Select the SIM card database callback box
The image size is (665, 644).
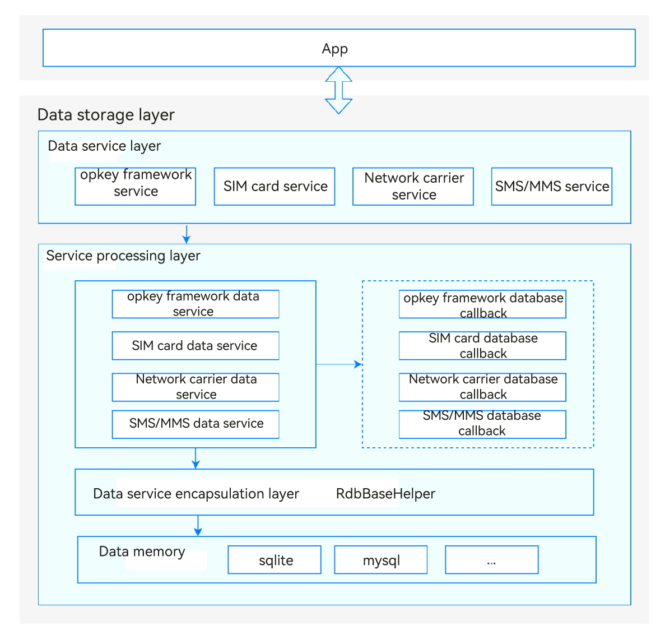click(x=482, y=346)
